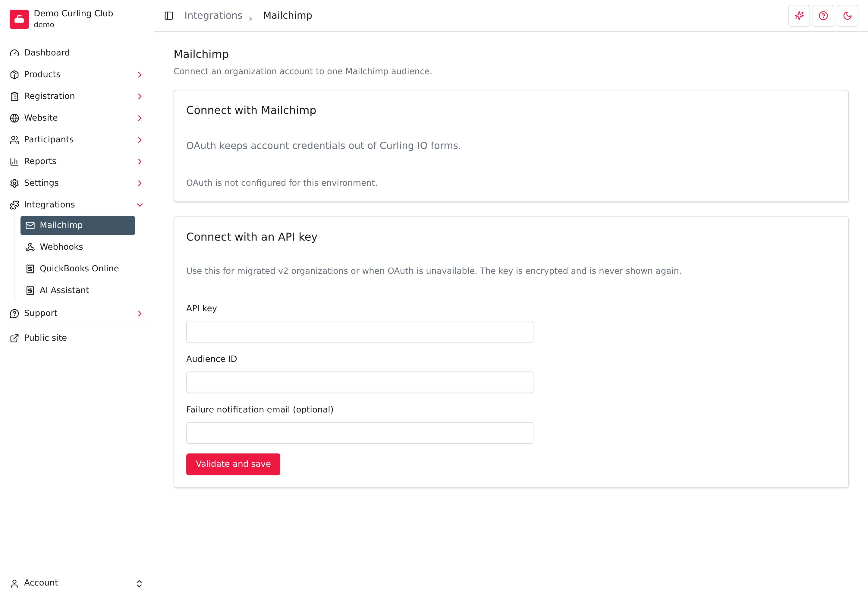This screenshot has height=603, width=868.
Task: Click the AI Assistant receipt icon
Action: click(30, 291)
